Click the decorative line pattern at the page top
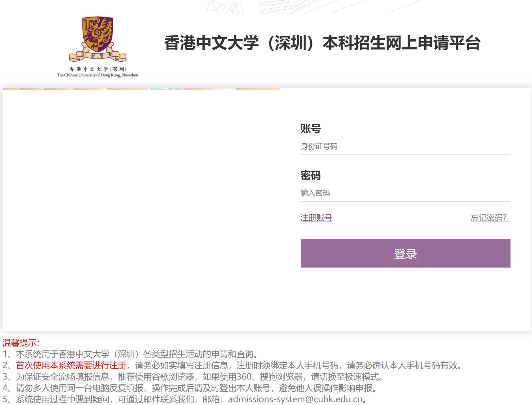Viewport: 532px width, 405px height. pos(283,7)
